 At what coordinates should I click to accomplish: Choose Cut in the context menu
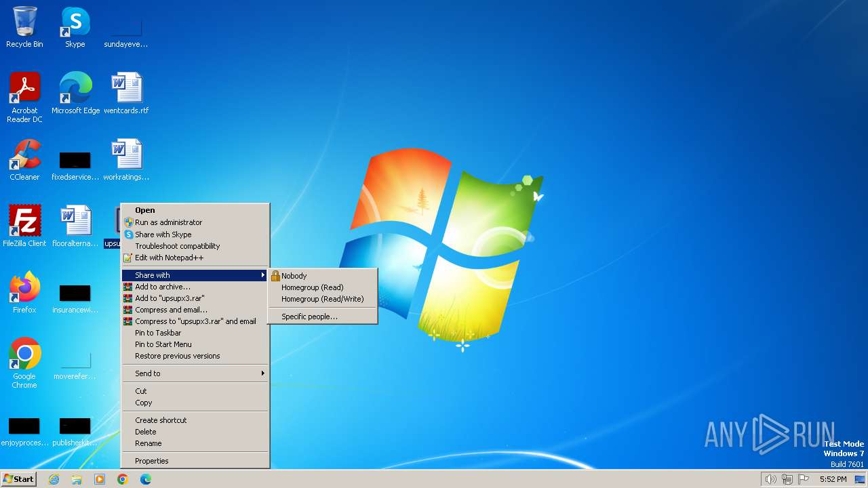coord(195,391)
